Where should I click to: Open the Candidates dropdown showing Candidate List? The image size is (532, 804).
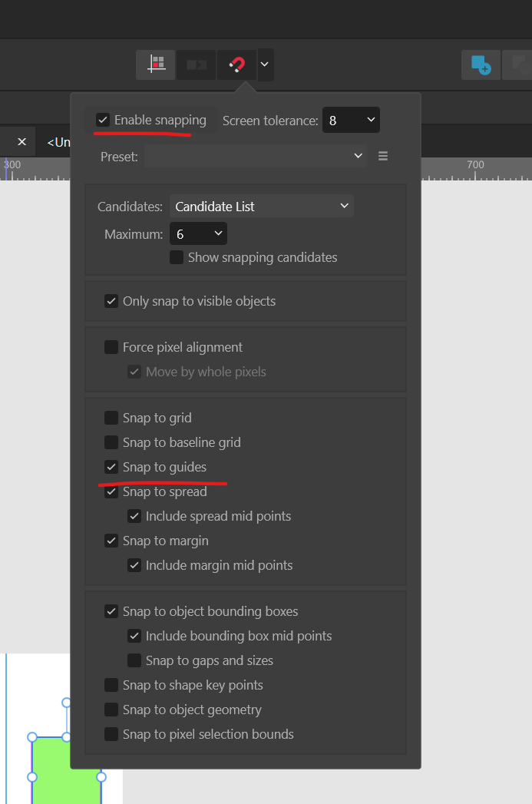point(261,206)
